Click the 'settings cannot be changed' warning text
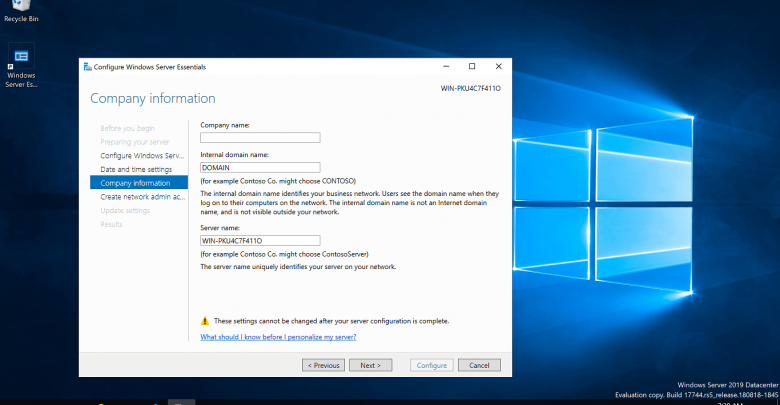780x405 pixels. pyautogui.click(x=331, y=321)
